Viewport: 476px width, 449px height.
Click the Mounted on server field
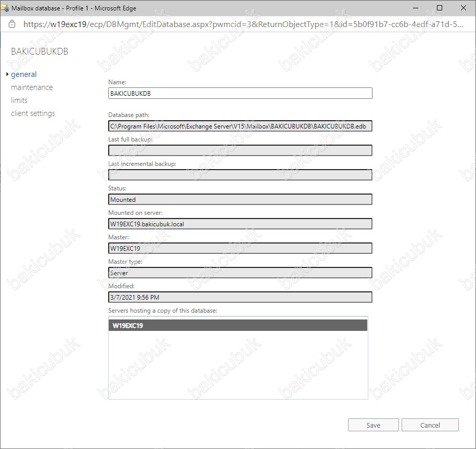[240, 224]
